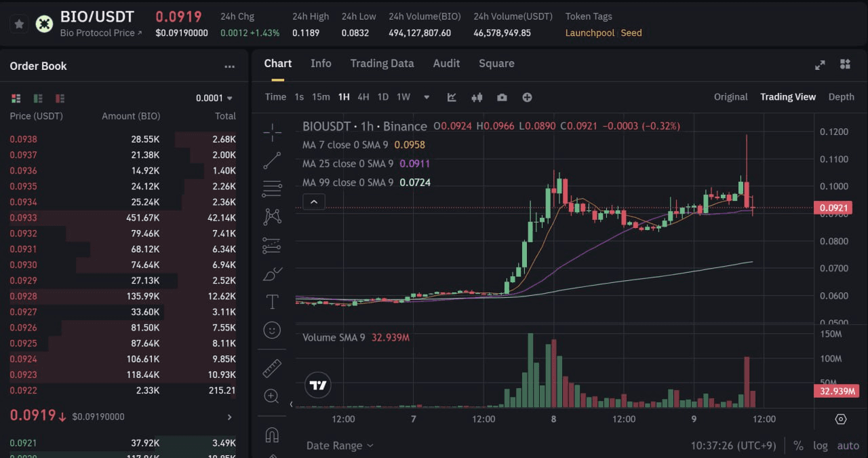Open the Square tab

click(496, 63)
